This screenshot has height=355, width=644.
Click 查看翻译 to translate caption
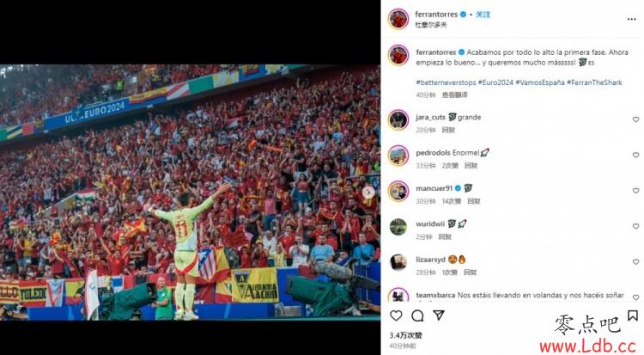(x=454, y=95)
